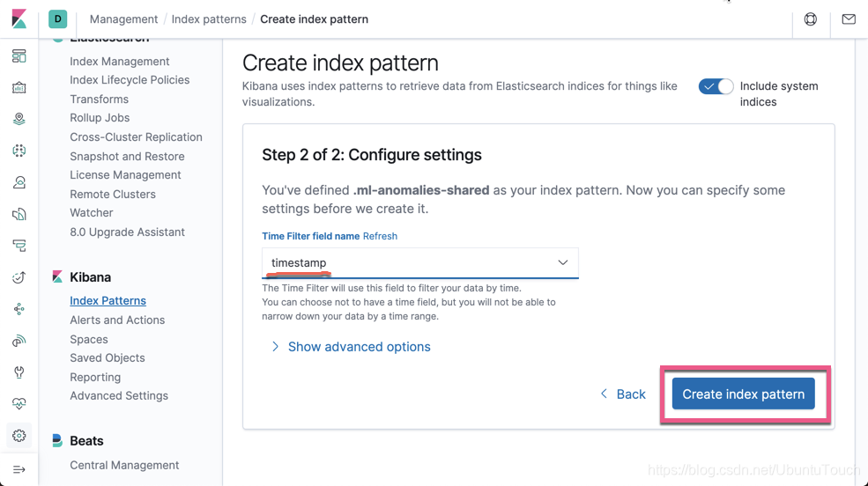The height and width of the screenshot is (486, 868).
Task: Go Back to the previous step
Action: (623, 394)
